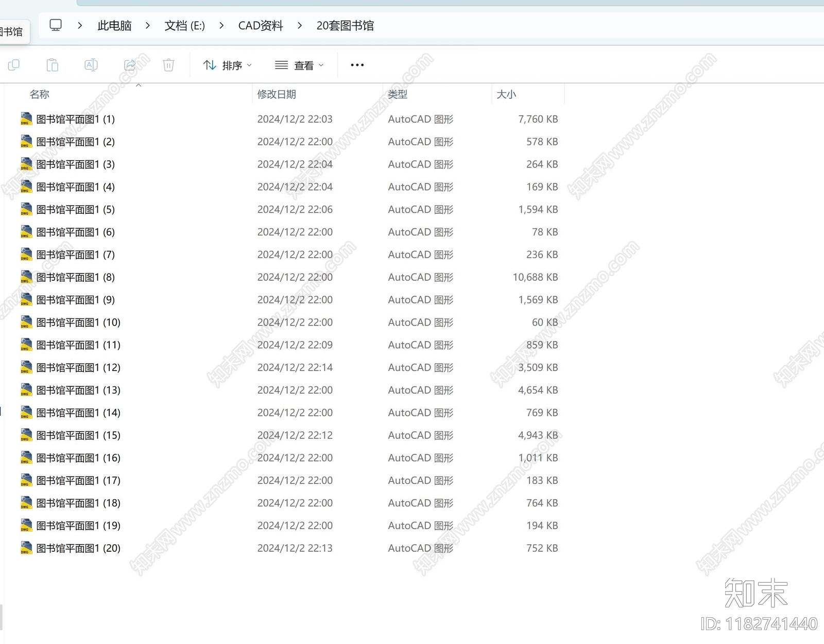Screen dimensions: 824x644
Task: Sort by 名称 column header
Action: (x=40, y=94)
